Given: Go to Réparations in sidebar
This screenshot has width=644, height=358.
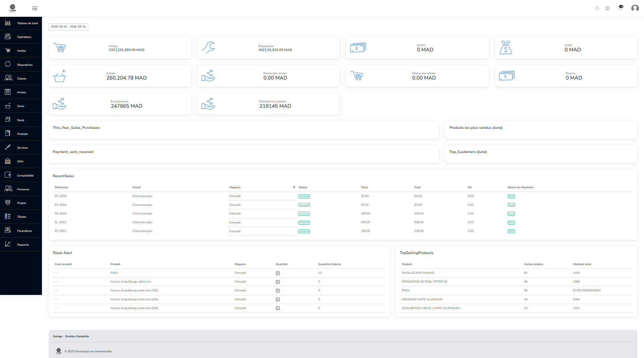Looking at the screenshot, I should coord(21,65).
